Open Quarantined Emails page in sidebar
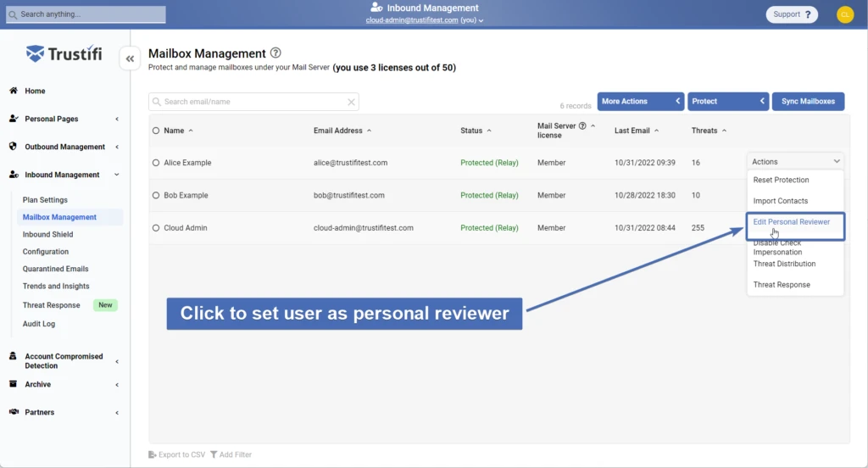The height and width of the screenshot is (468, 868). click(55, 269)
